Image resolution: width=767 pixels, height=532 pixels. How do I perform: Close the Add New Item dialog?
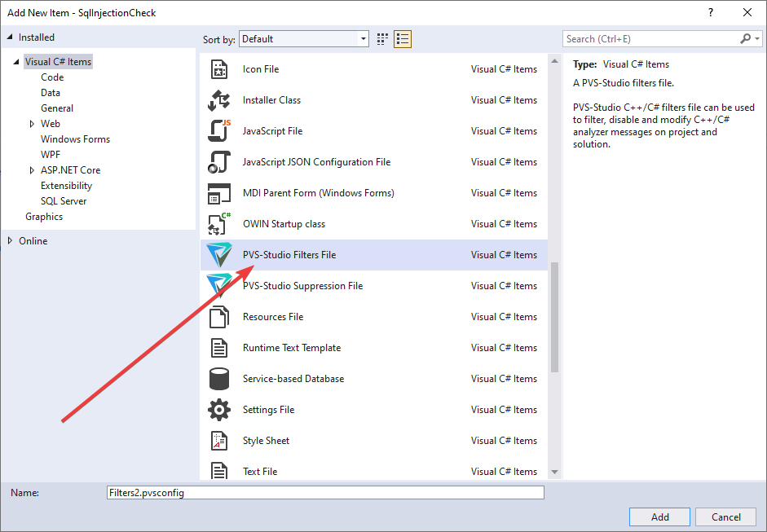pyautogui.click(x=747, y=13)
